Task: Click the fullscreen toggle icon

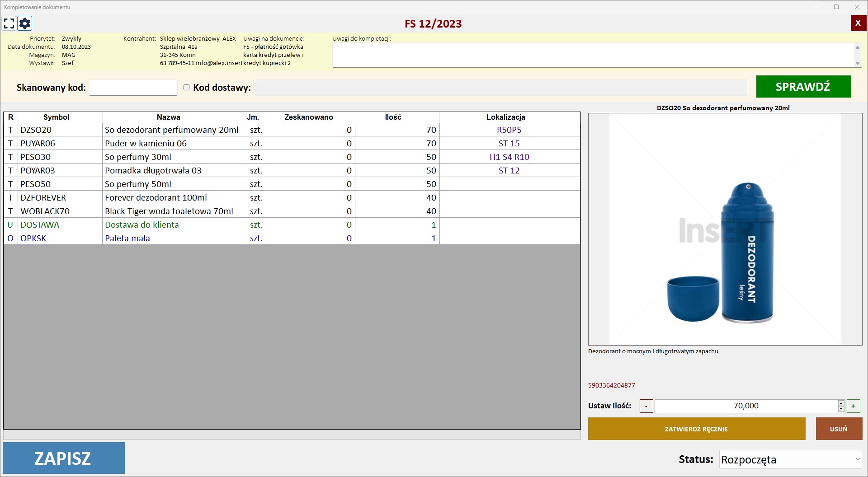Action: point(9,23)
